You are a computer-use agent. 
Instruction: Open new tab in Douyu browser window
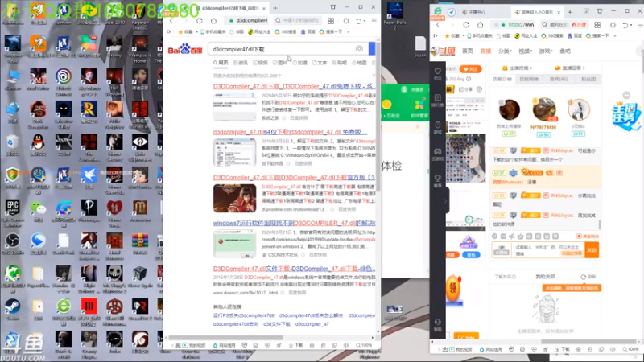pos(570,12)
